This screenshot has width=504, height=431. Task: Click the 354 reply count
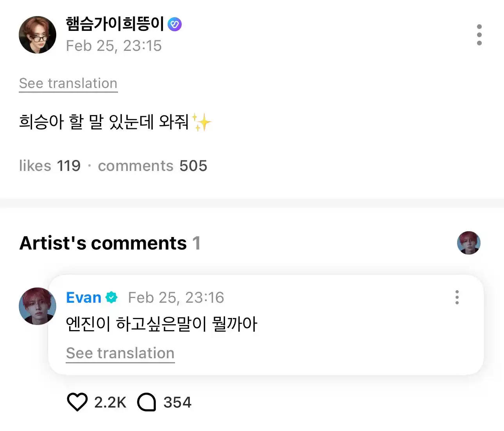177,402
